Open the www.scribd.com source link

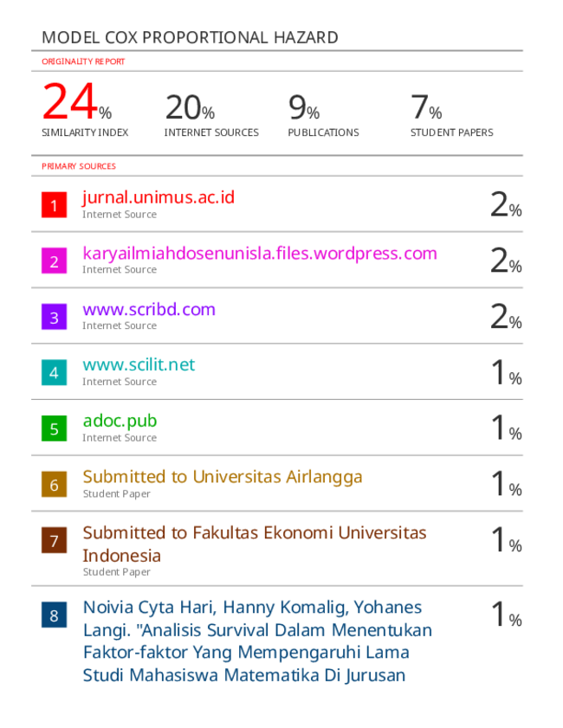pyautogui.click(x=149, y=310)
